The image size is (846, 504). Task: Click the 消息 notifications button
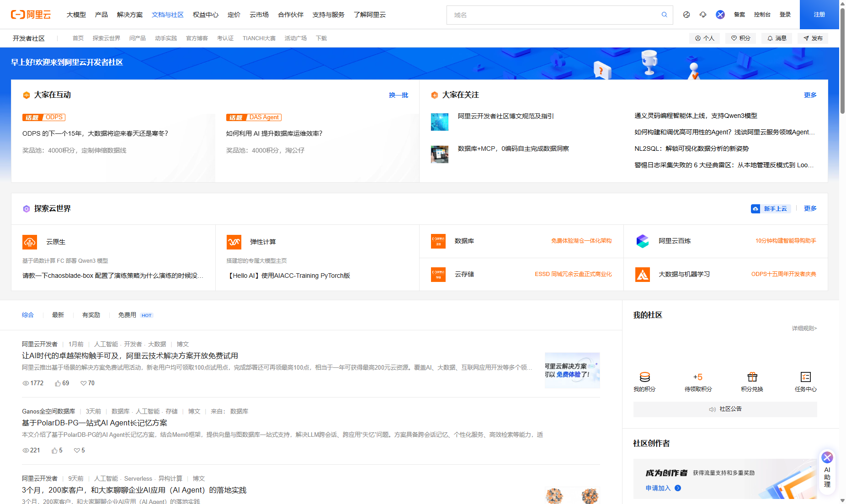777,38
